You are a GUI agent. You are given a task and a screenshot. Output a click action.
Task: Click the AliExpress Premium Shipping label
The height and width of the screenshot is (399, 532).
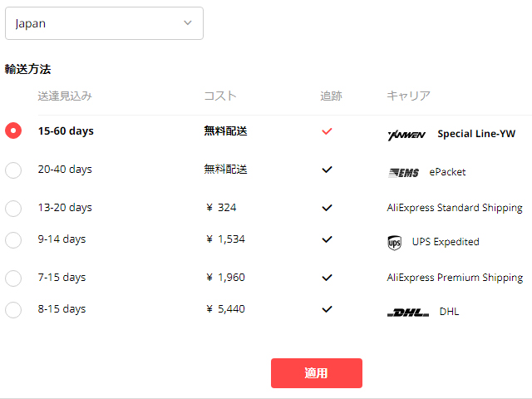455,278
